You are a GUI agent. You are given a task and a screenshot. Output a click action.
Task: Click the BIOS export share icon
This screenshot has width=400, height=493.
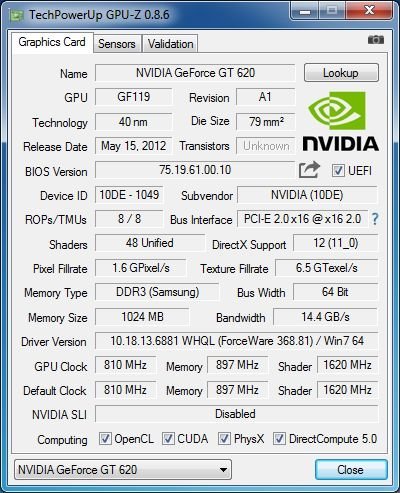pyautogui.click(x=309, y=170)
